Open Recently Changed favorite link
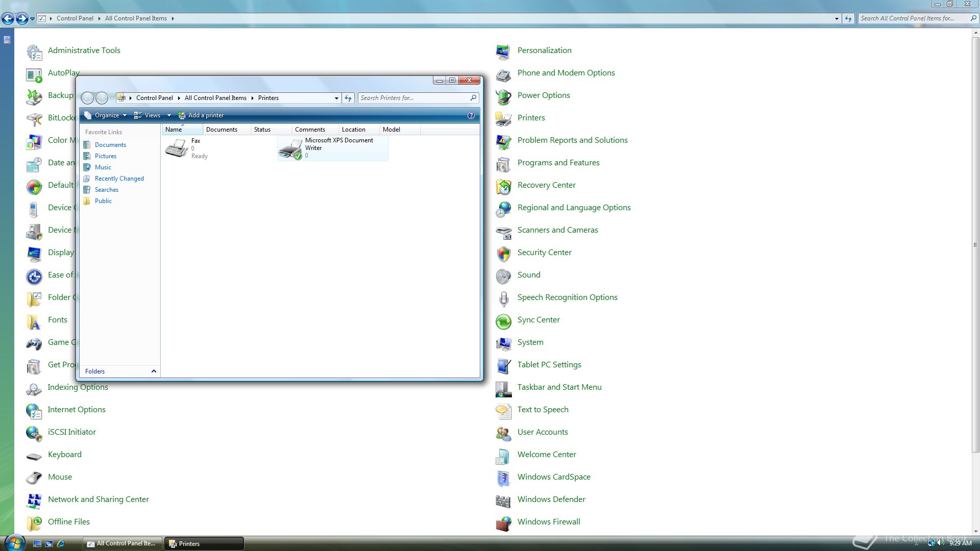 [x=119, y=179]
